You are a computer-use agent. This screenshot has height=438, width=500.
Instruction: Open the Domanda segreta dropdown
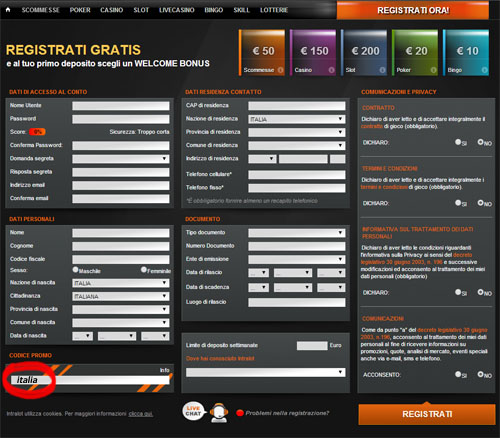pyautogui.click(x=121, y=159)
